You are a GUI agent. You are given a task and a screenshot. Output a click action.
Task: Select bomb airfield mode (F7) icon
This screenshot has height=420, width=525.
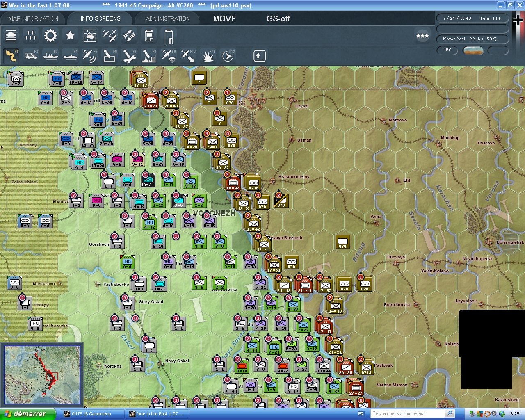coord(129,55)
